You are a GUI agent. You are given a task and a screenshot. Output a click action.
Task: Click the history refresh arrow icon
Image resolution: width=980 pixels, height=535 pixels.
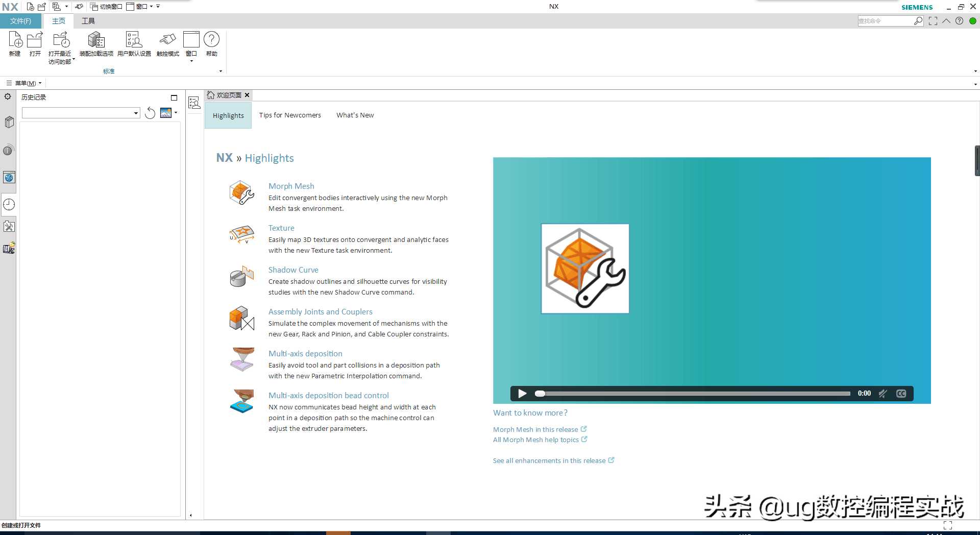click(150, 113)
